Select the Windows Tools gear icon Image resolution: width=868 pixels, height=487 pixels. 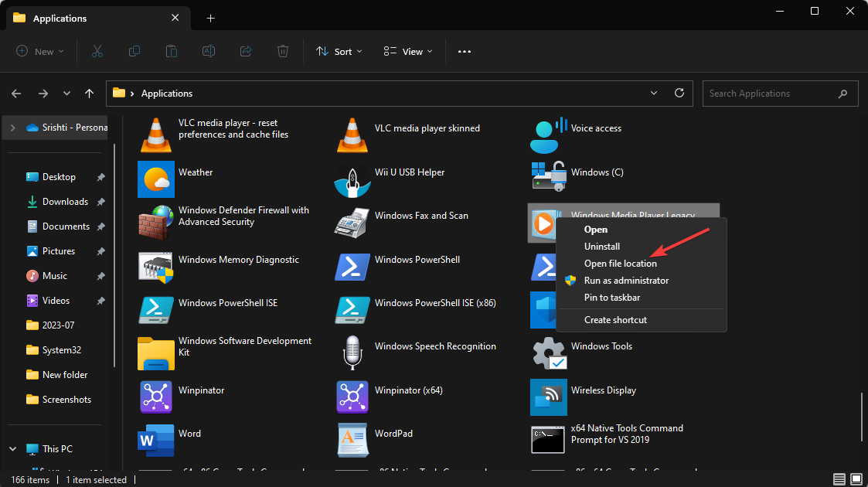[549, 352]
